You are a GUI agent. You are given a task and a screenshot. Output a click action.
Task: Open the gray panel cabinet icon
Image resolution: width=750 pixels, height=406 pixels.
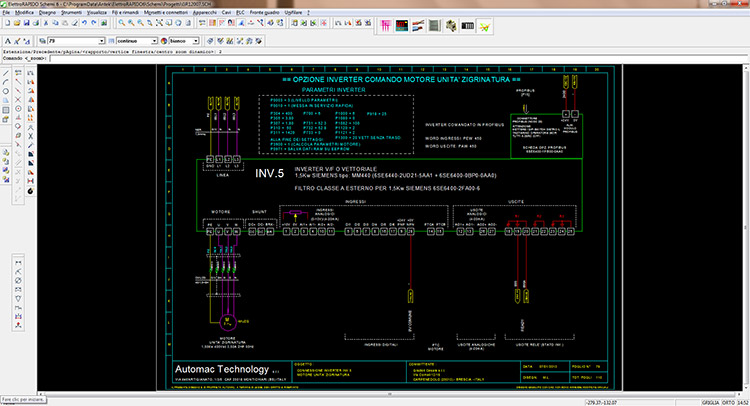pos(434,26)
